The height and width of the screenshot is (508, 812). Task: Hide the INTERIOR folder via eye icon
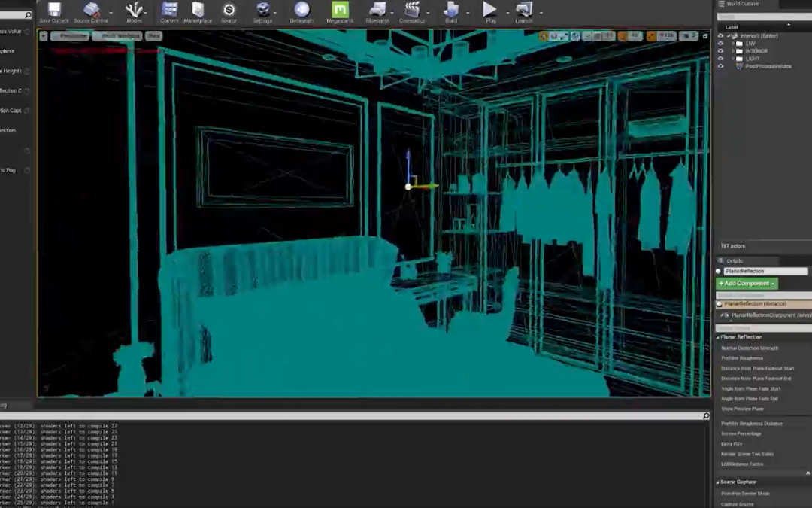(721, 51)
